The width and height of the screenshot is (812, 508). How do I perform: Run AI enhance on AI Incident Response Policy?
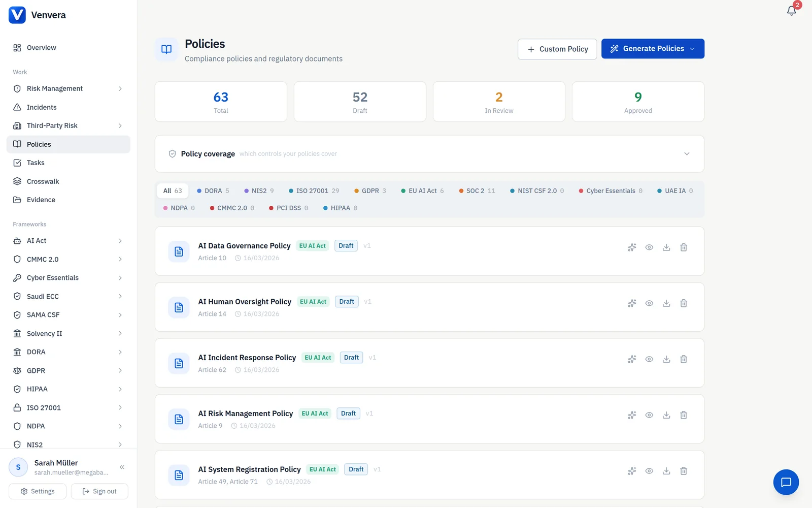(632, 359)
